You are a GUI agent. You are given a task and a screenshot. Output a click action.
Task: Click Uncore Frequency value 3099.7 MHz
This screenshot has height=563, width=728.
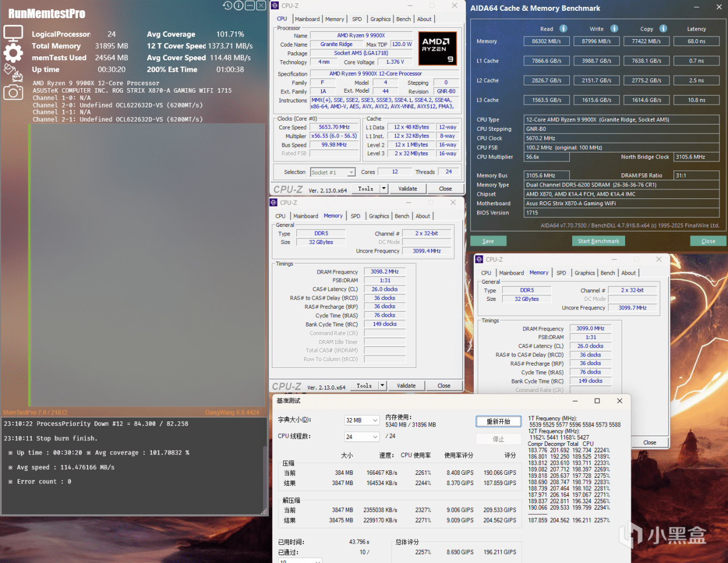point(632,308)
